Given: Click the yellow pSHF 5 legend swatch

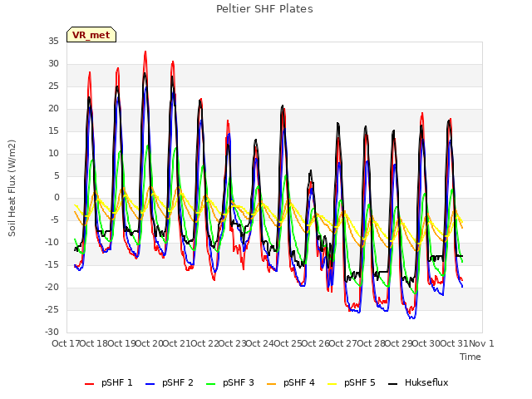Looking at the screenshot, I should [x=332, y=384].
